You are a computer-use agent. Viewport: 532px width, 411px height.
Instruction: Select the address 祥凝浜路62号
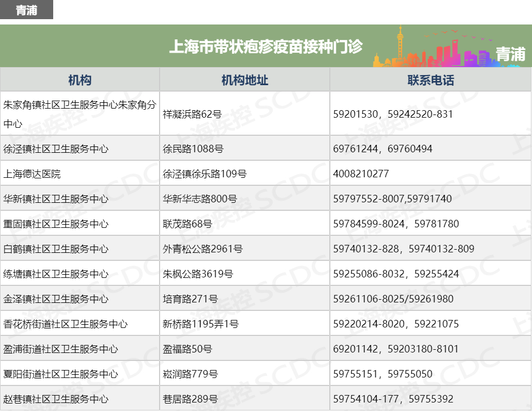192,114
